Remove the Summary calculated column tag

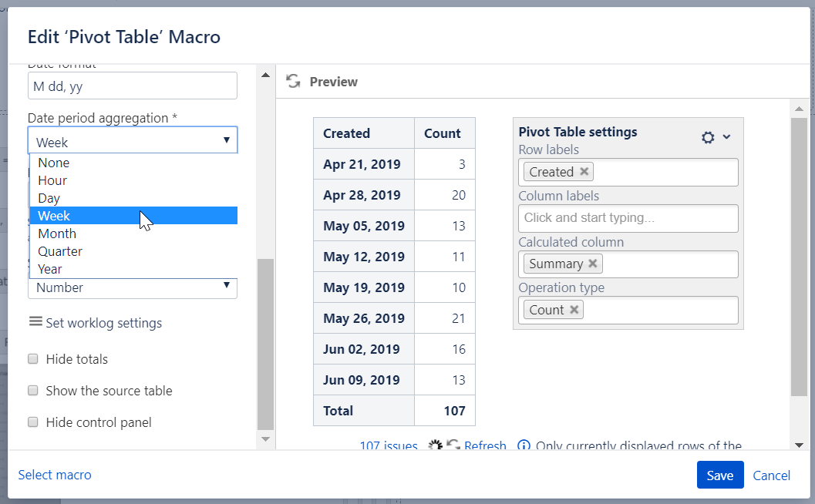point(593,264)
